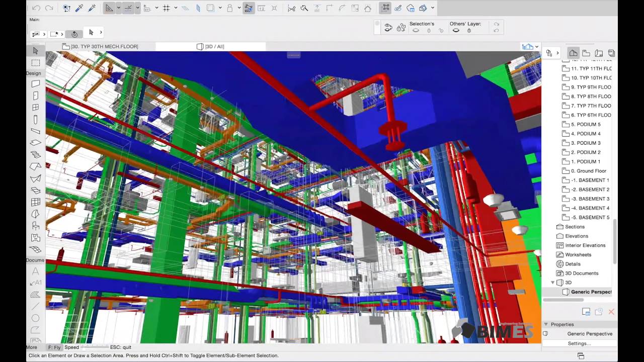Open Trace options dropdown arrow
Image resolution: width=644 pixels, height=362 pixels.
[x=220, y=8]
